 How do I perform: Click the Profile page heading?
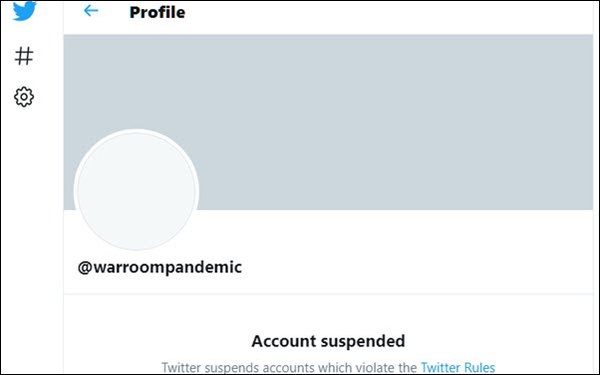[157, 12]
